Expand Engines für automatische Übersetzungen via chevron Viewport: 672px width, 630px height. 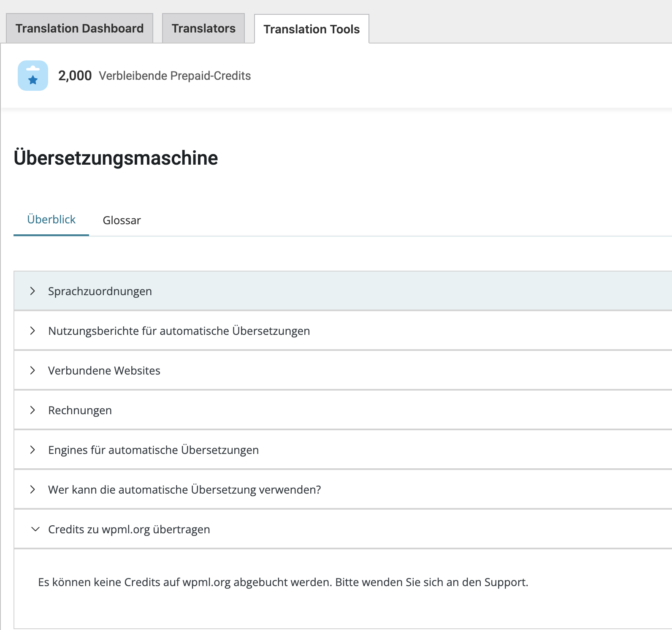click(33, 450)
